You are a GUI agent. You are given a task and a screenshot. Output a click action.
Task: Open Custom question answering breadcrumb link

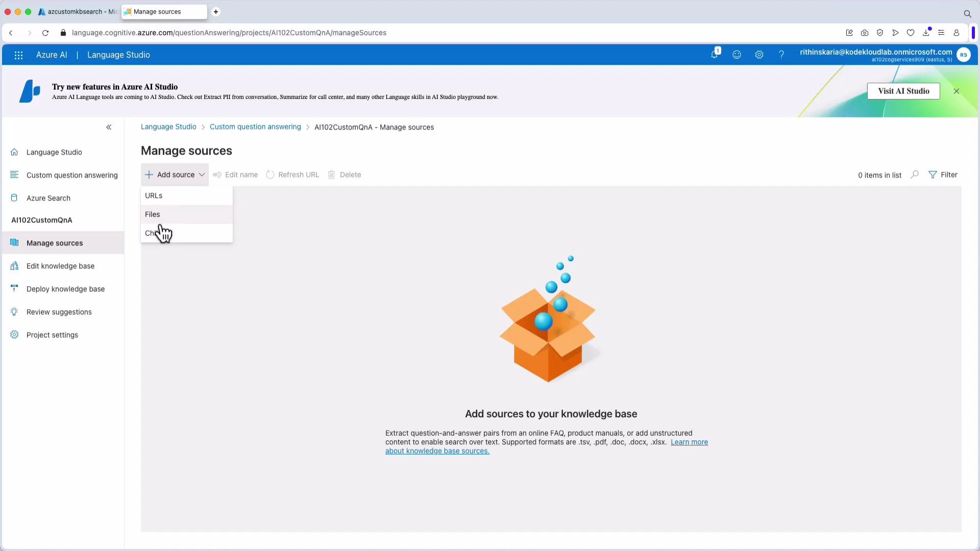pos(255,127)
